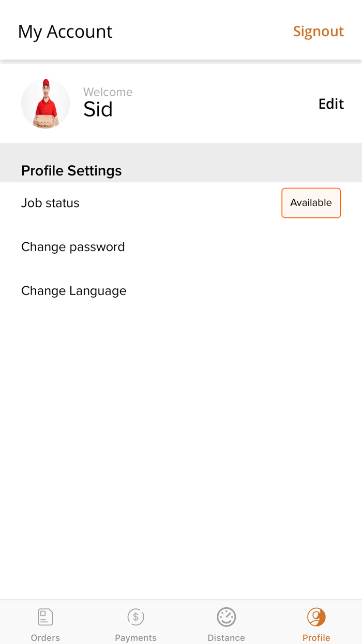Open Profile Settings header area
362x644 pixels.
[71, 170]
